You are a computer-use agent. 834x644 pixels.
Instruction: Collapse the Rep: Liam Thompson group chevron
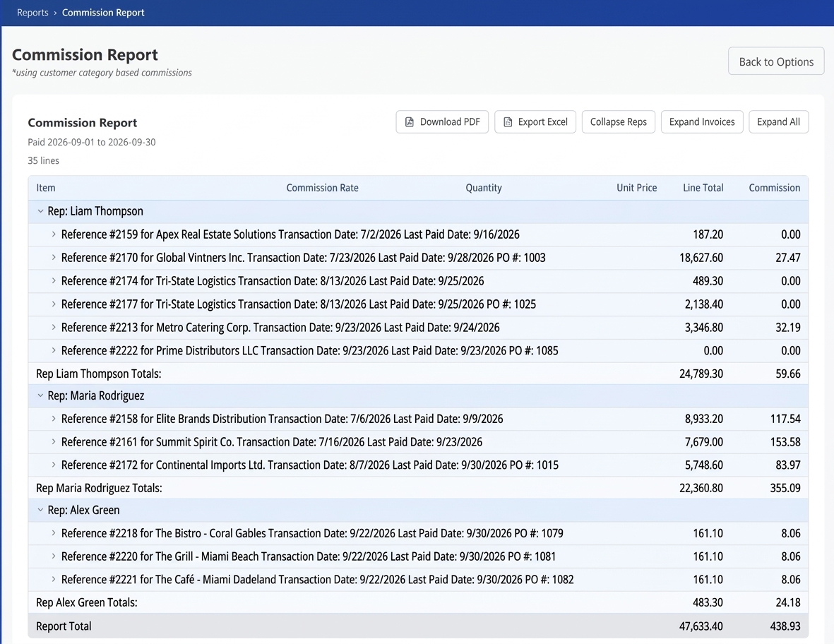40,211
